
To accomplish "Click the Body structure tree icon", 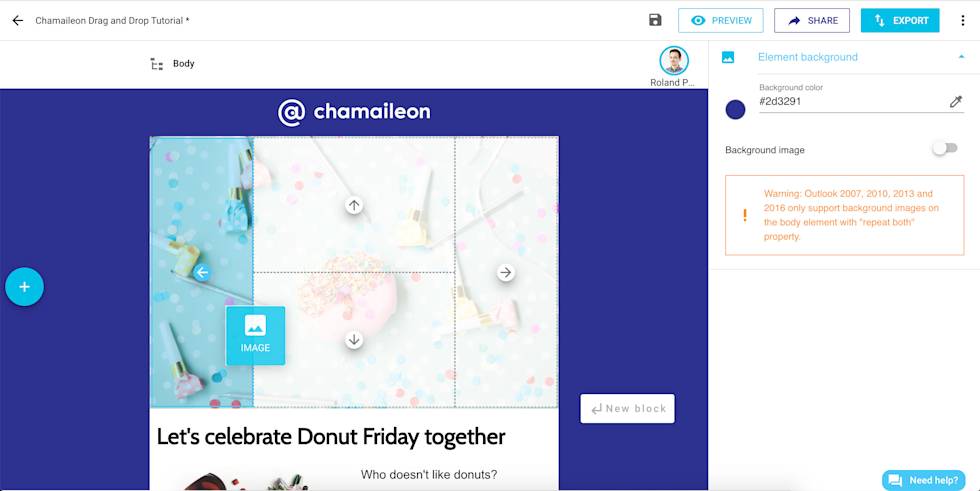I will click(156, 64).
